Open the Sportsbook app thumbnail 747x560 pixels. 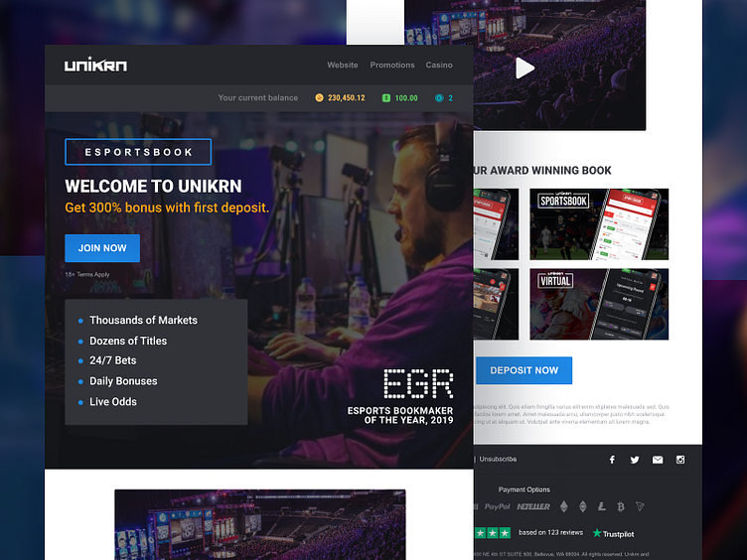[x=599, y=223]
